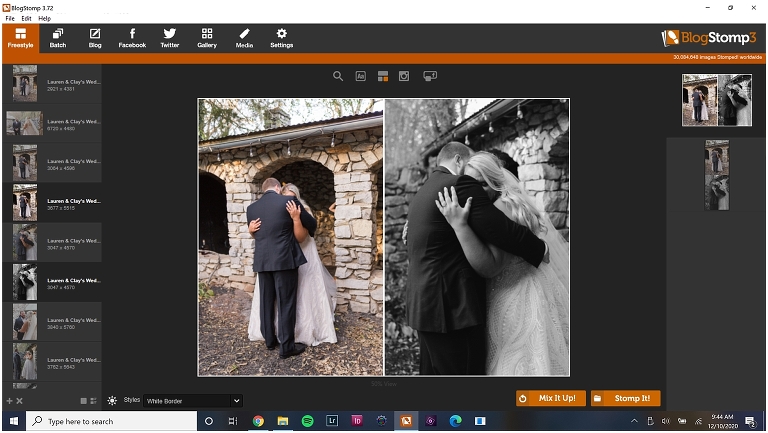Click the BlogStomp icon in the taskbar
This screenshot has width=768, height=433.
(x=406, y=421)
